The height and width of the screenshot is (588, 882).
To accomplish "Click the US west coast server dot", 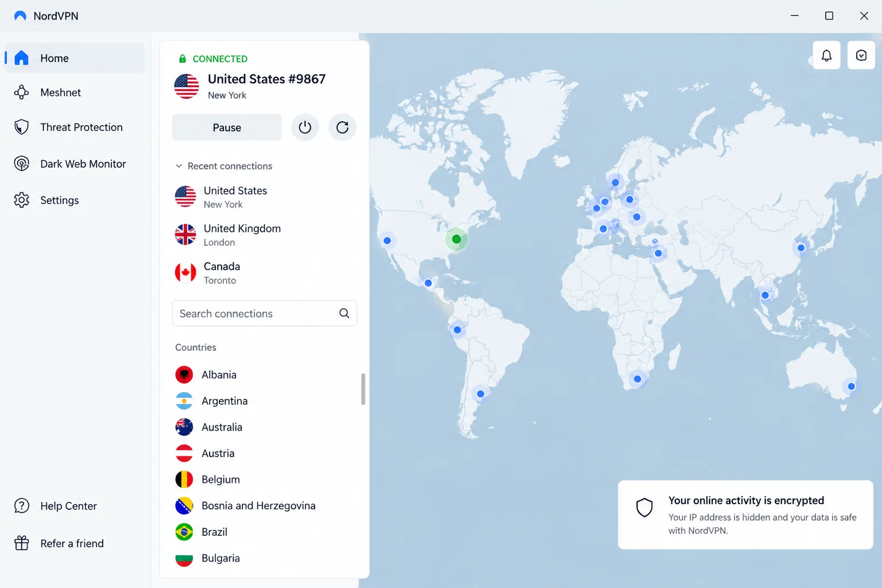I will point(387,241).
